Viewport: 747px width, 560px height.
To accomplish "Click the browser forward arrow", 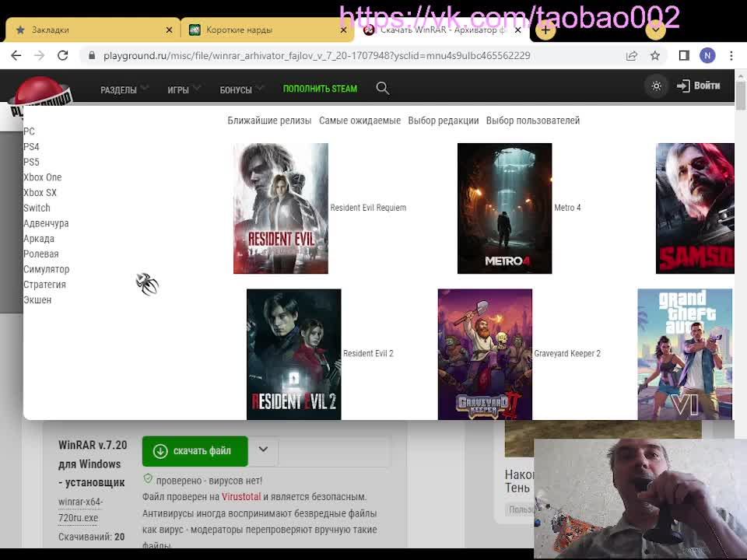I will point(39,56).
